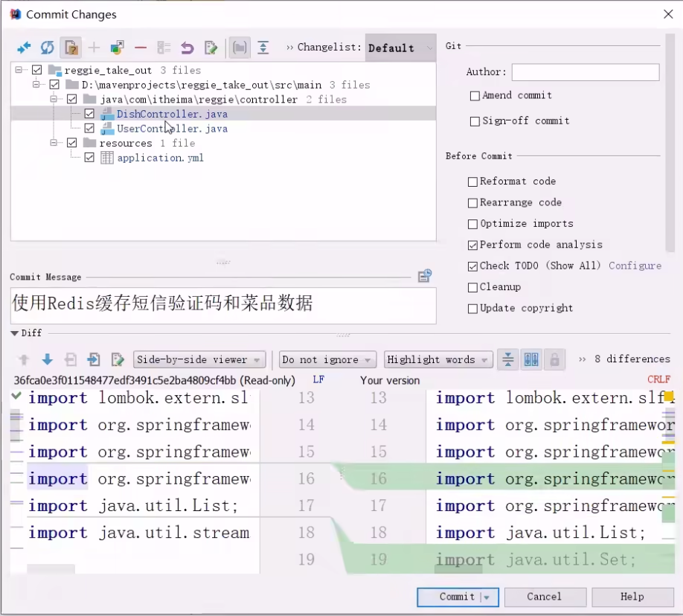Enable the Amend commit checkbox
The width and height of the screenshot is (683, 616).
coord(475,96)
